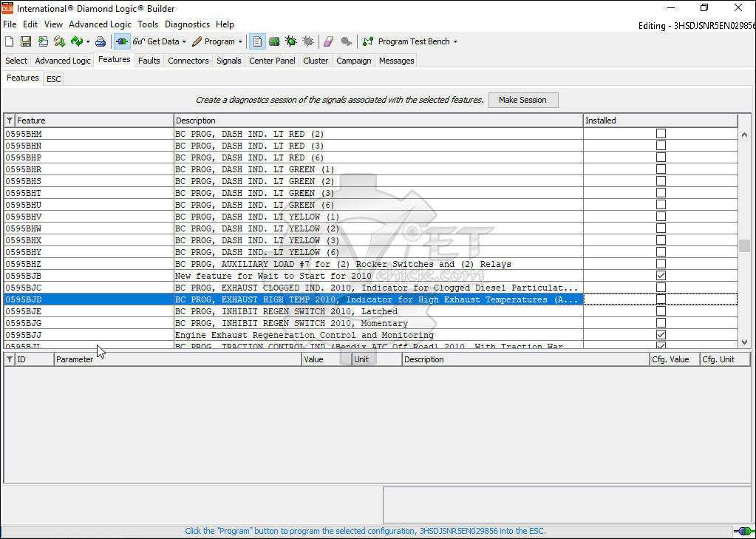
Task: Open the Program dropdown arrow
Action: [x=240, y=42]
